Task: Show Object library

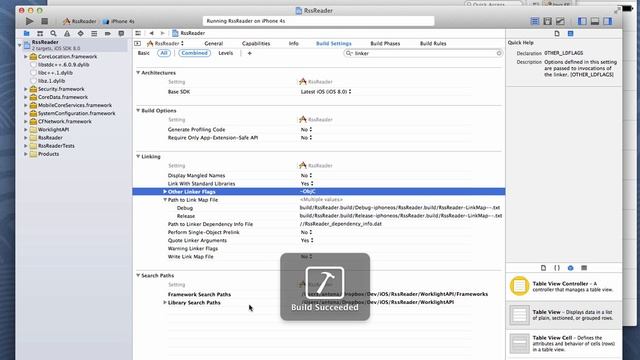Action: 571,268
